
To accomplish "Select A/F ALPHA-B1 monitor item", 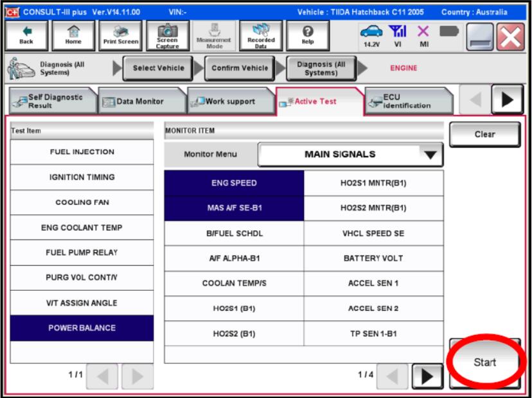I will tap(234, 259).
